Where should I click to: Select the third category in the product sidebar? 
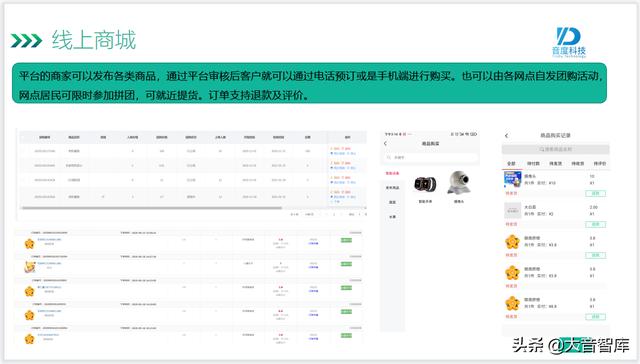pyautogui.click(x=392, y=202)
